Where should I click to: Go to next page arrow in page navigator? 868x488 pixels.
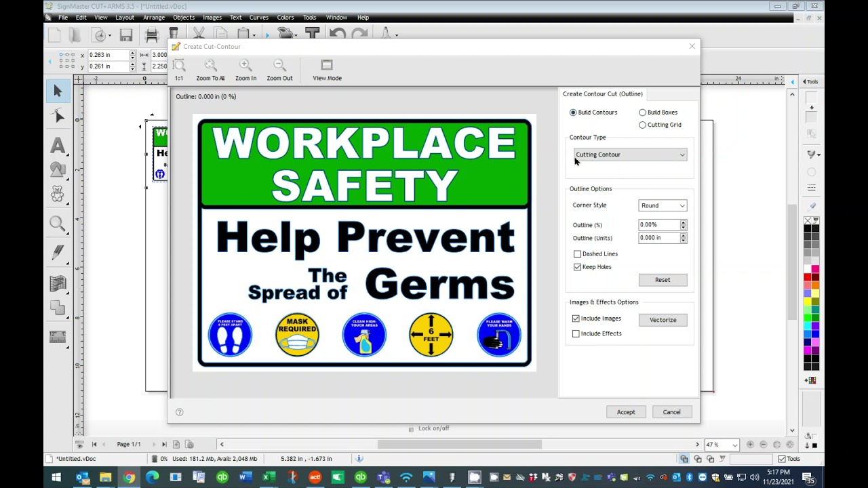pyautogui.click(x=153, y=445)
